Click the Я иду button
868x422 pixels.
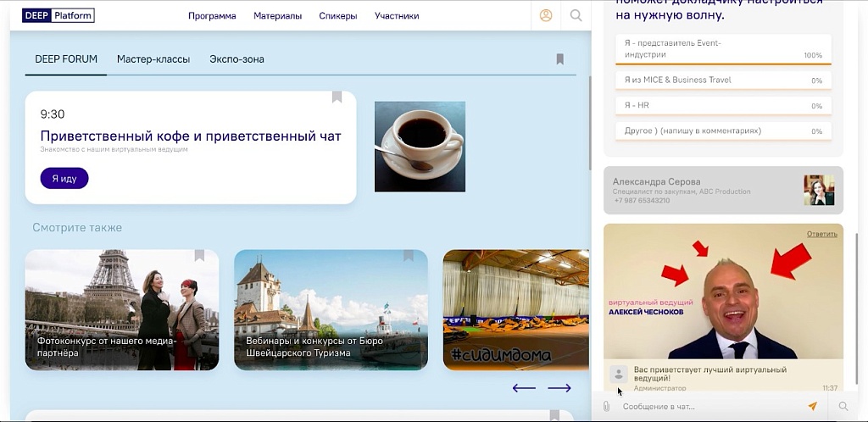point(64,179)
